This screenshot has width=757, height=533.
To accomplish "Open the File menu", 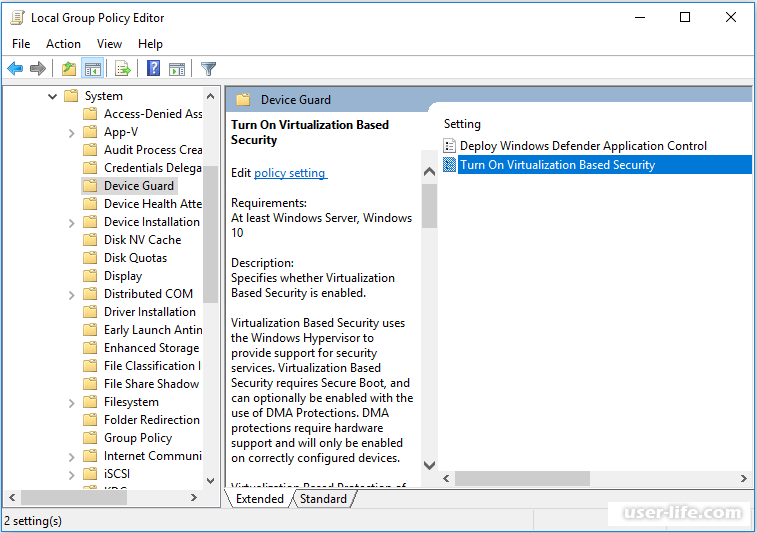I will pyautogui.click(x=21, y=44).
